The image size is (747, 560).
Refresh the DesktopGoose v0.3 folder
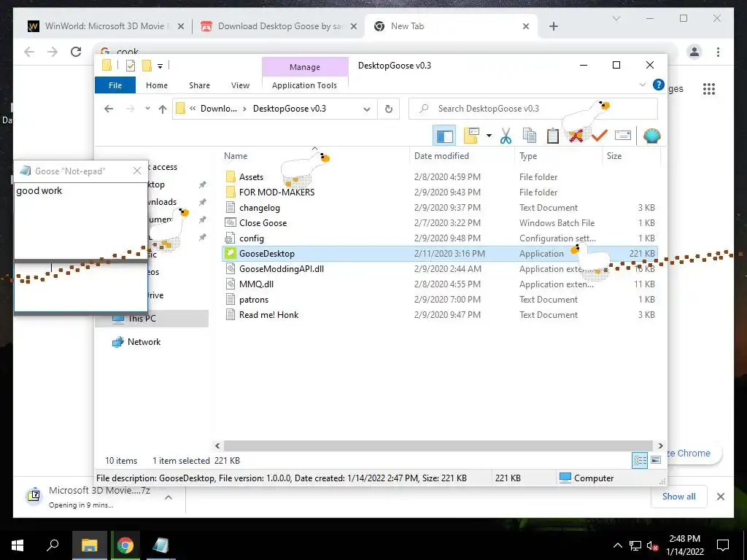[x=389, y=109]
